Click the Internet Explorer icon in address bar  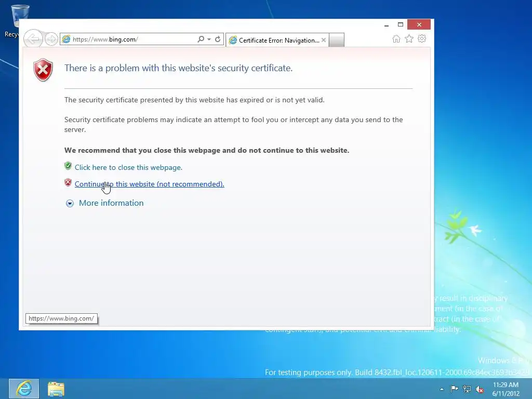coord(66,39)
